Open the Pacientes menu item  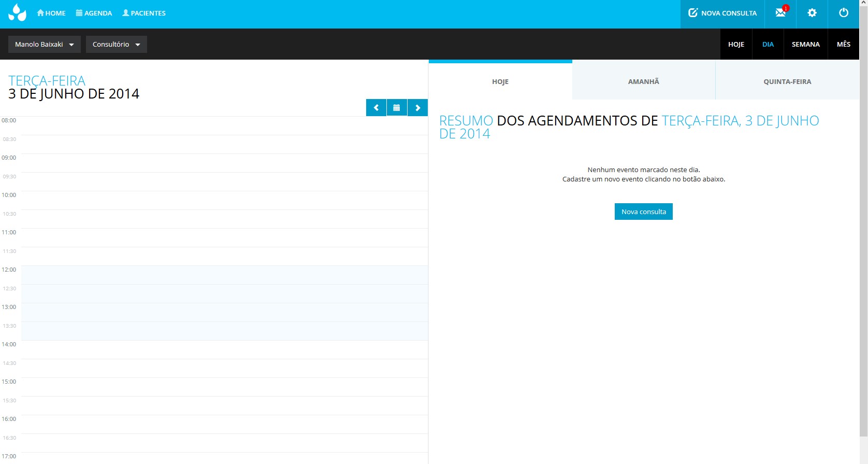(x=144, y=13)
